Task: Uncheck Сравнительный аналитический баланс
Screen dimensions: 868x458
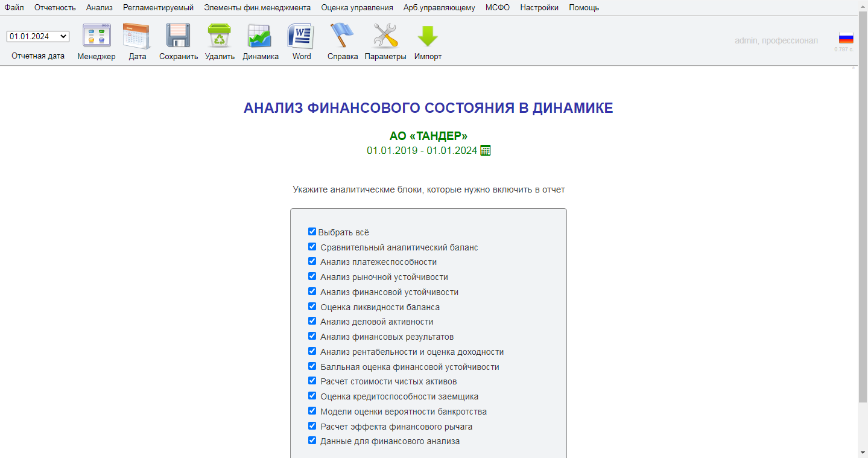Action: pyautogui.click(x=312, y=247)
